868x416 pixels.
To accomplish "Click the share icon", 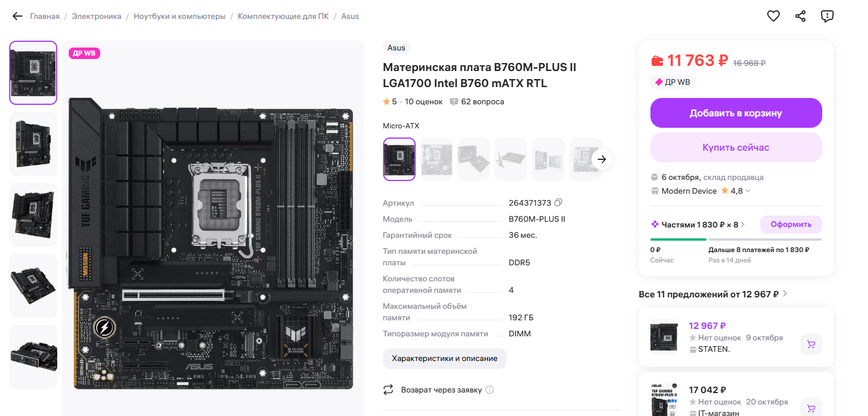I will tap(800, 16).
